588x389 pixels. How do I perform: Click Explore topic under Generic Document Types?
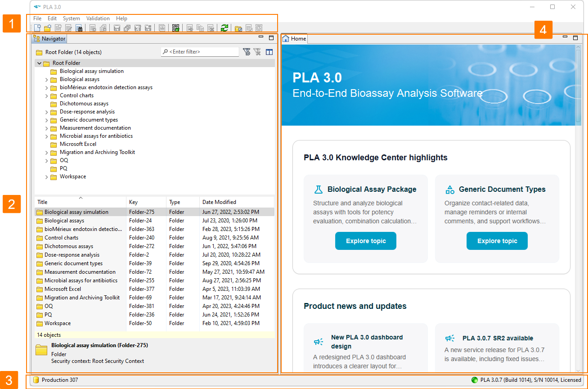pyautogui.click(x=497, y=241)
